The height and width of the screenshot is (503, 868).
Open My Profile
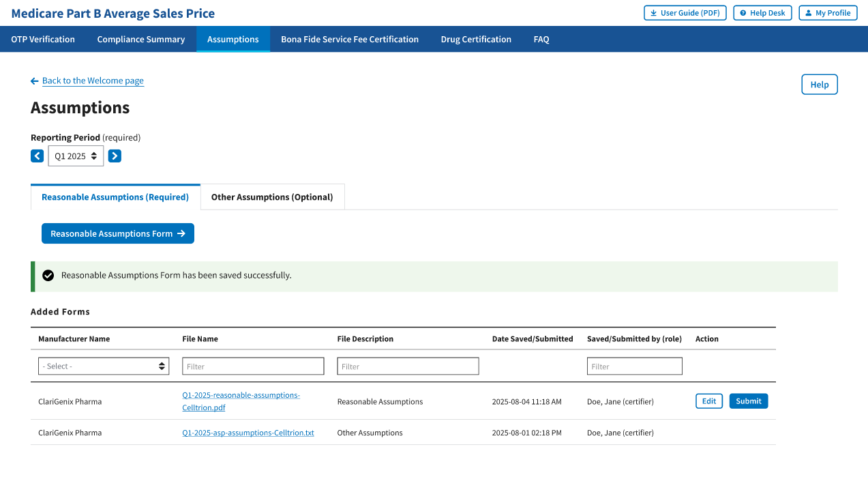828,13
